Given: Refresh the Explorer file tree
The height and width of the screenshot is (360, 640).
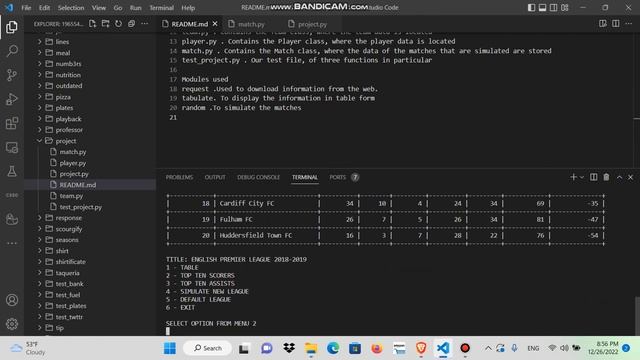Looking at the screenshot, I should [x=118, y=24].
